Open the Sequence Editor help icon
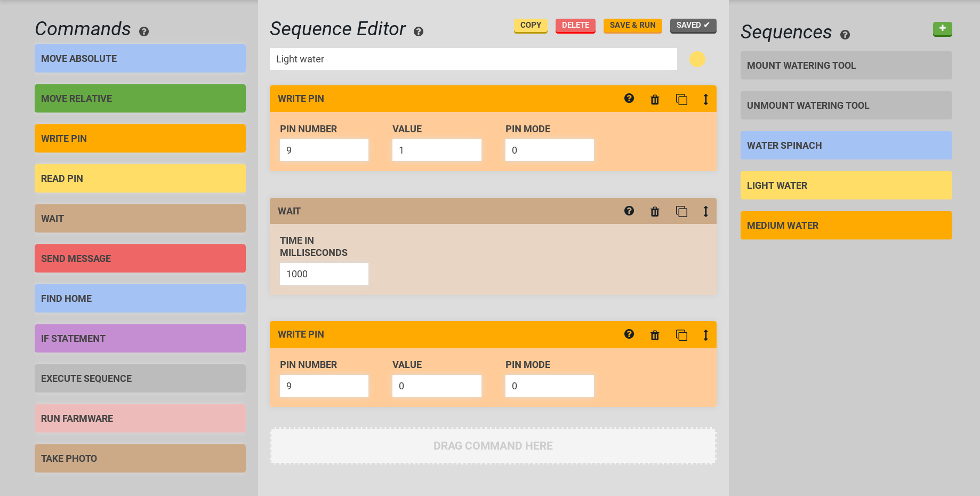The width and height of the screenshot is (980, 496). point(419,31)
